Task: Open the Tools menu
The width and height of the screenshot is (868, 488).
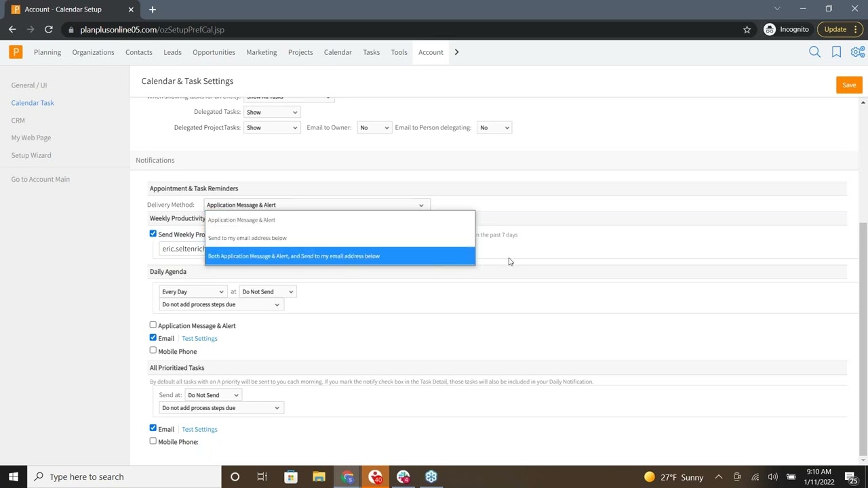Action: click(x=399, y=52)
